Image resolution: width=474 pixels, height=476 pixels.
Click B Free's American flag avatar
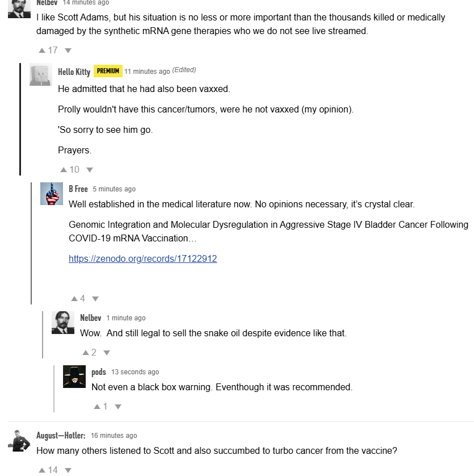pos(51,194)
